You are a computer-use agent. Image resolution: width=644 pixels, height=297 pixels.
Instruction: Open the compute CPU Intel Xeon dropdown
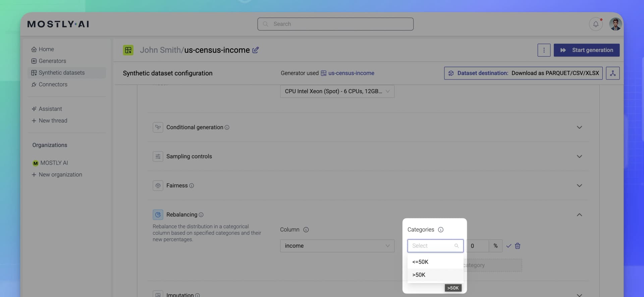pos(337,91)
